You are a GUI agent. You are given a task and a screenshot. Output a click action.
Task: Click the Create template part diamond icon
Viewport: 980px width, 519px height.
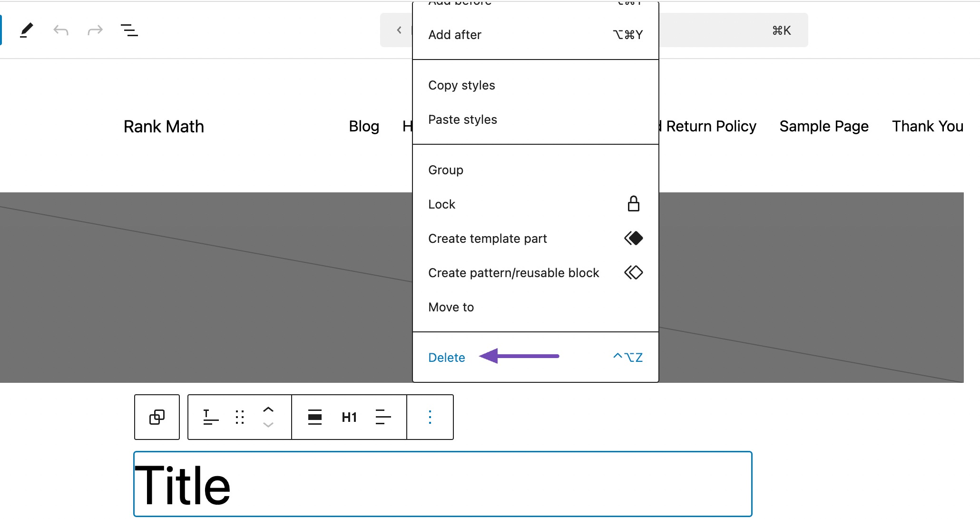(x=634, y=238)
